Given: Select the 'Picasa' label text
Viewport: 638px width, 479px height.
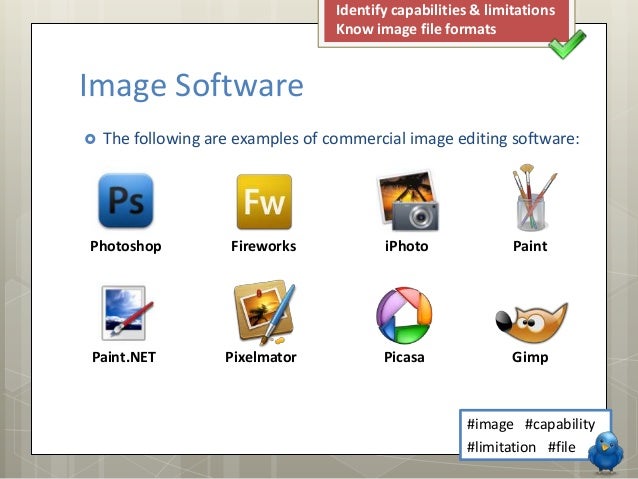Looking at the screenshot, I should [404, 357].
